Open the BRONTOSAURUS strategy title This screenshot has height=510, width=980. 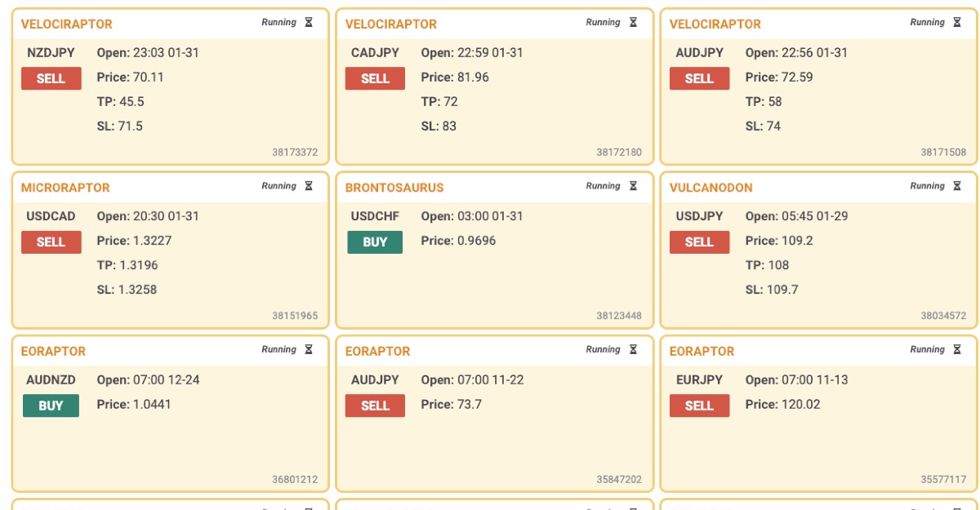pyautogui.click(x=395, y=188)
